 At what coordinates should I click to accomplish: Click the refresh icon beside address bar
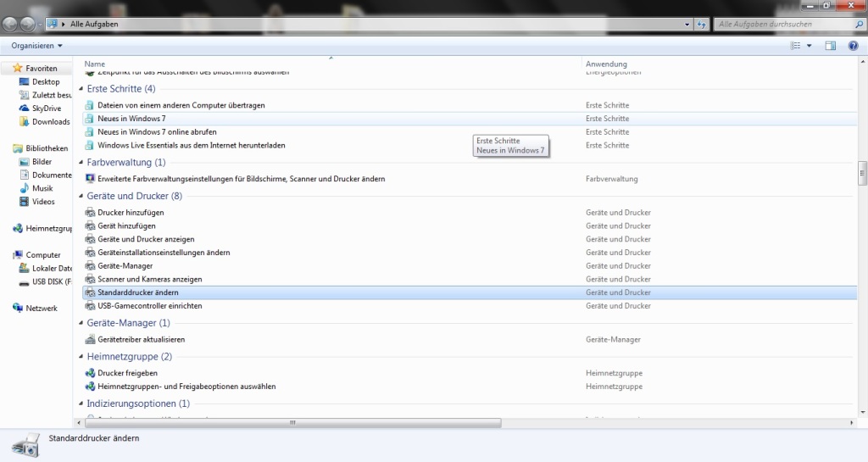click(701, 25)
